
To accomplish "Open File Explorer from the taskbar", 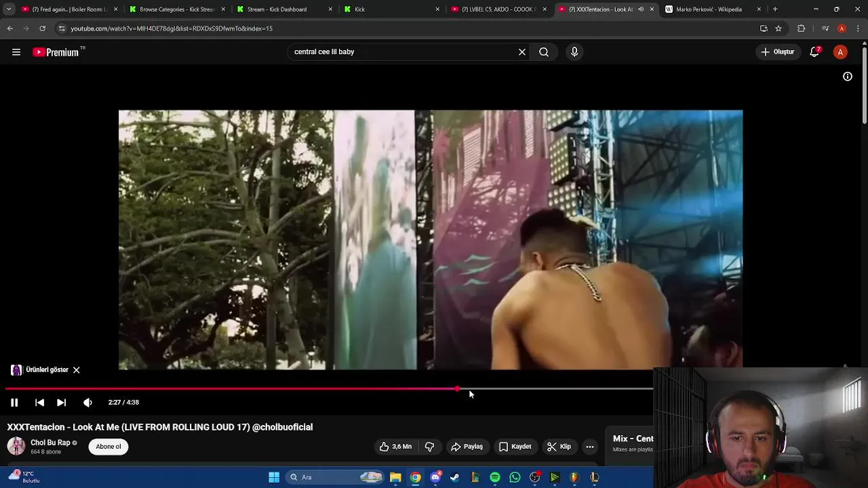I will point(395,477).
